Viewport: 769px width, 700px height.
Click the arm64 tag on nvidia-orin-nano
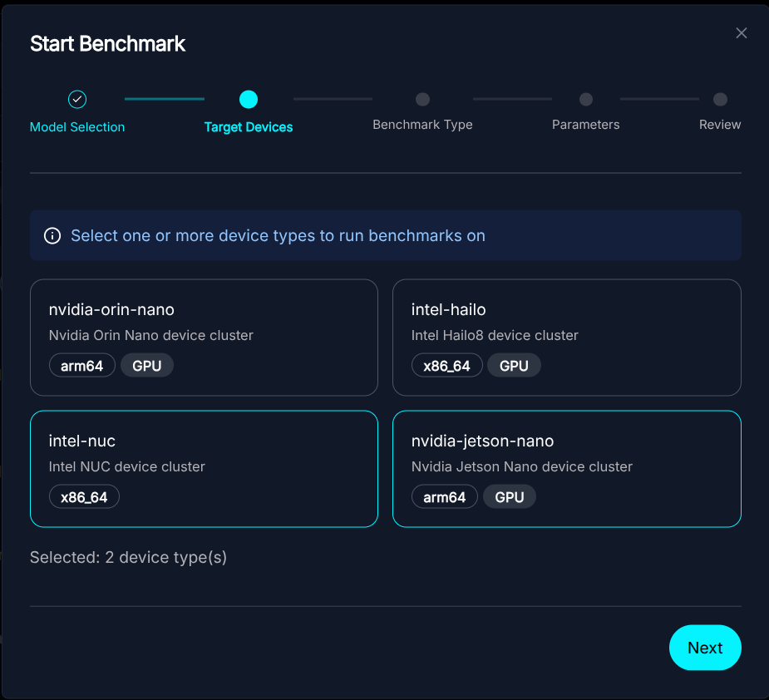click(81, 366)
